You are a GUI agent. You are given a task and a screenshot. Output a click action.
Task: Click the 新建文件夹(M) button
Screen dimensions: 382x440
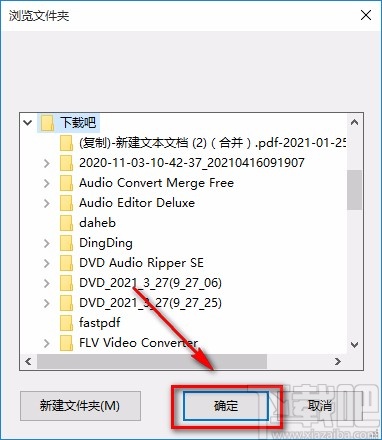click(x=80, y=406)
